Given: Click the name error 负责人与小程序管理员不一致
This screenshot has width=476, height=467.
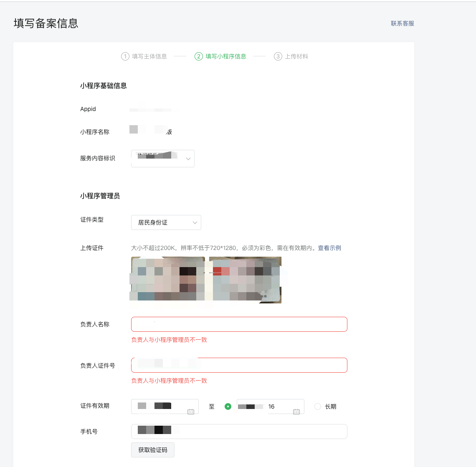Looking at the screenshot, I should [x=169, y=340].
